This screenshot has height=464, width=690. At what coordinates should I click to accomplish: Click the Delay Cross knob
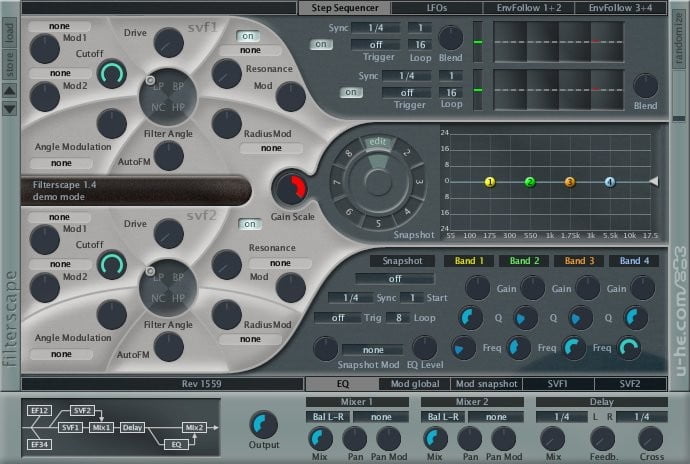click(650, 438)
